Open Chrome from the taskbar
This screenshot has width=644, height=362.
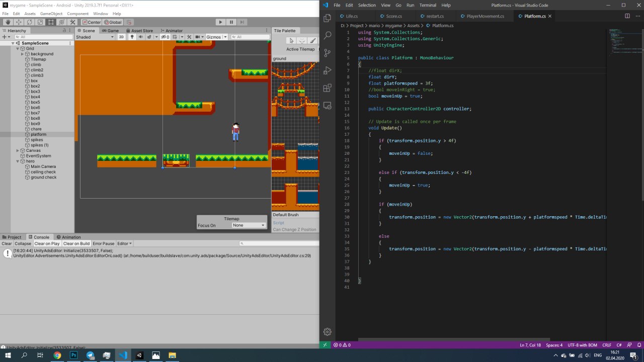pos(57,355)
